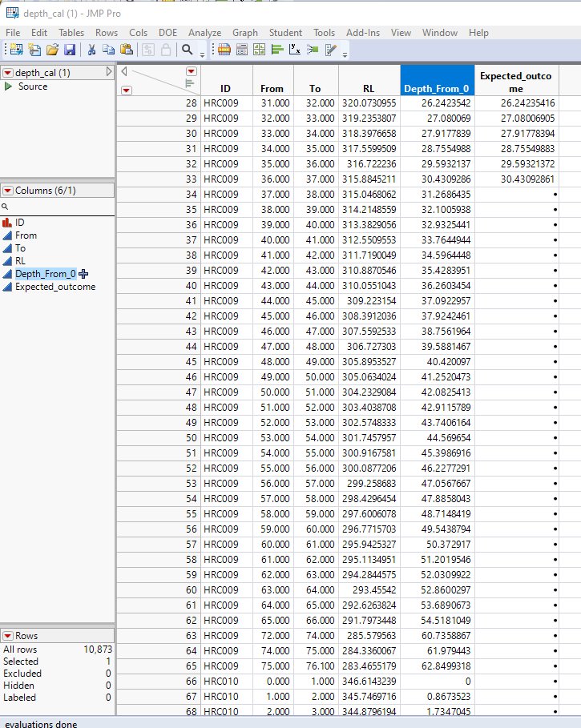Launch the Distribution platform toolbar icon
This screenshot has width=581, height=728.
point(278,50)
